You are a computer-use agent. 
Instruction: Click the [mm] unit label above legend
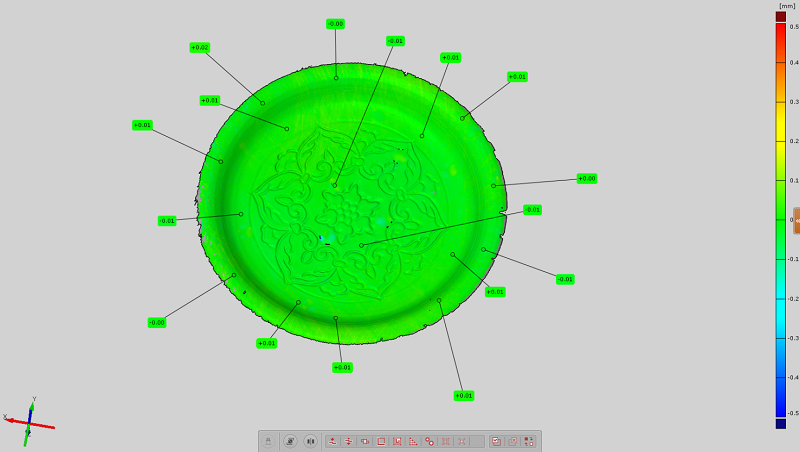[x=785, y=6]
